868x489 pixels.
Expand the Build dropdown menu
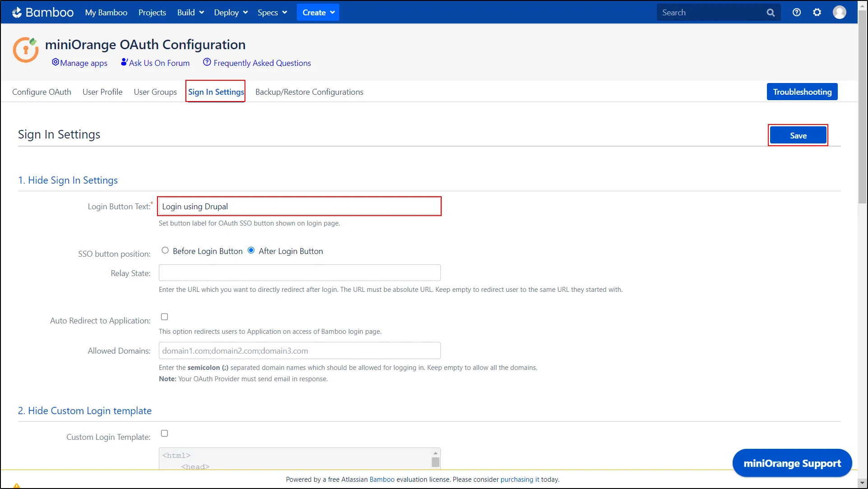(x=190, y=13)
